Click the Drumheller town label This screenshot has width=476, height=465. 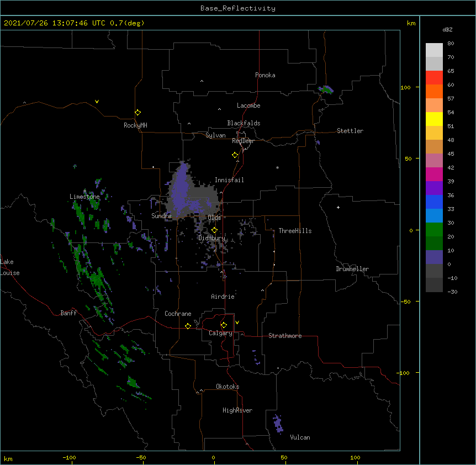(352, 269)
